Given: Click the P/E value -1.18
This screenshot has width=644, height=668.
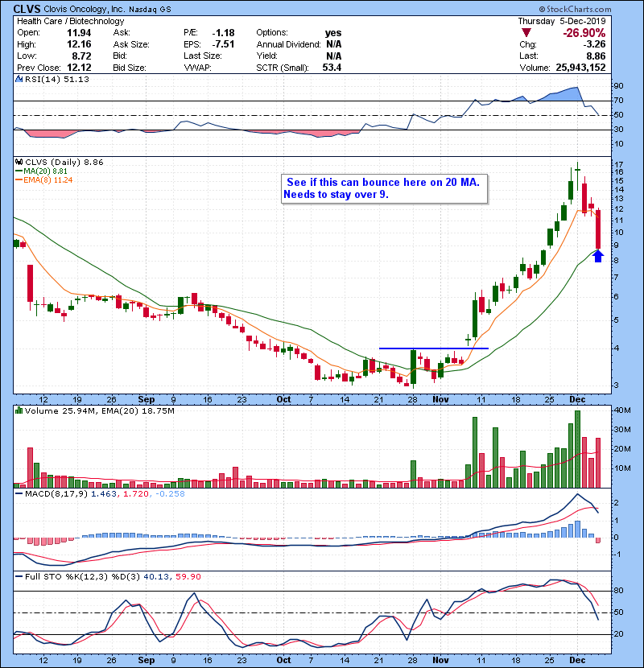Looking at the screenshot, I should tap(223, 33).
